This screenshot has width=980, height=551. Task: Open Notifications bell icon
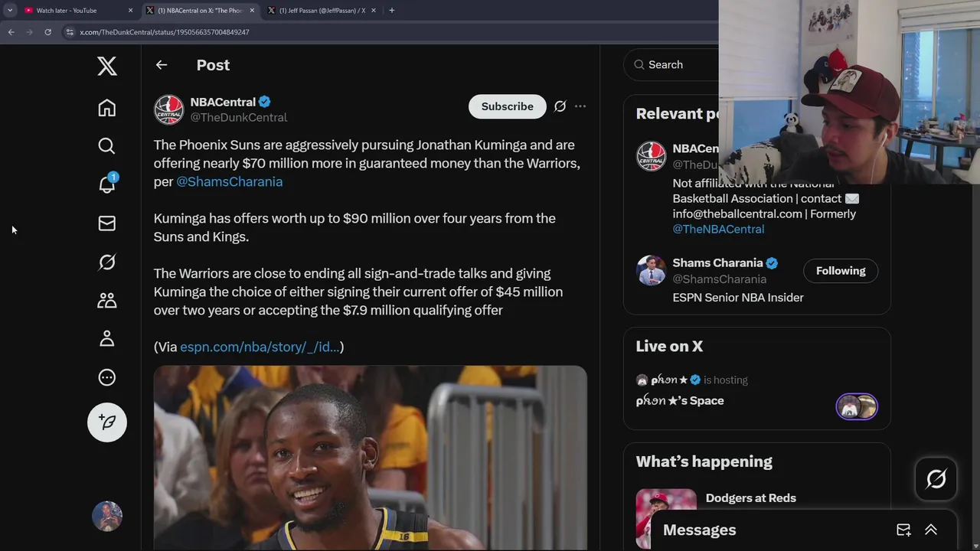[x=107, y=184]
